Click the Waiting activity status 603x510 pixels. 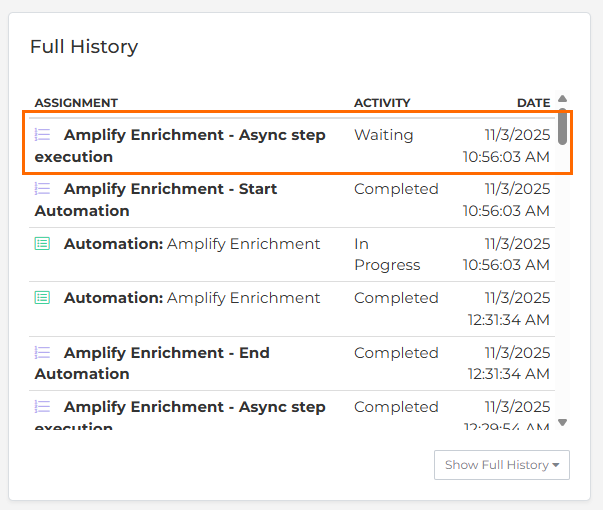(x=383, y=135)
